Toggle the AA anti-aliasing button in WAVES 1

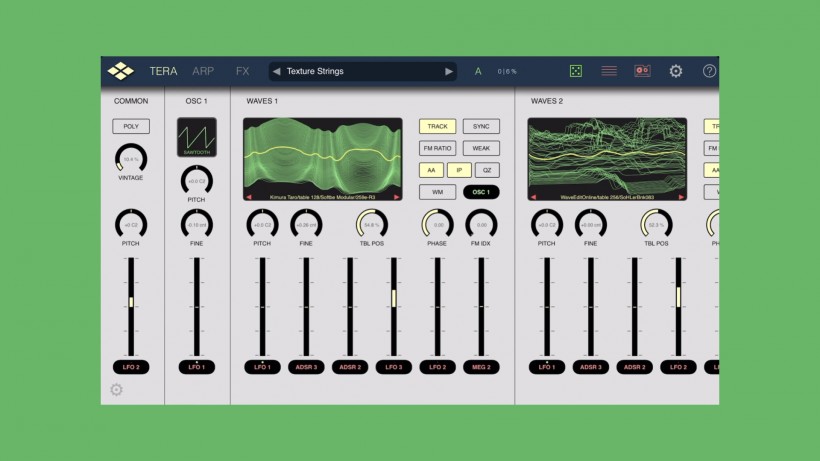tap(429, 170)
